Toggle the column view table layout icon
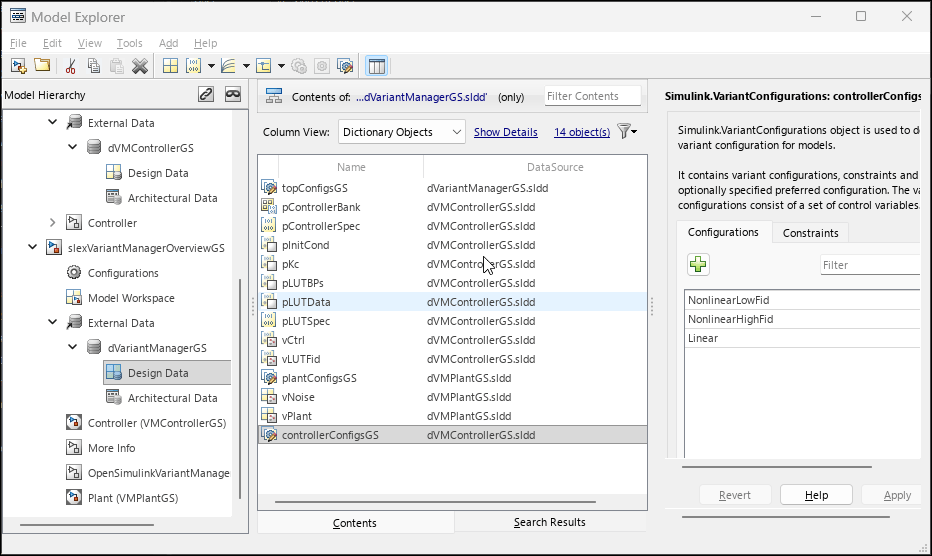This screenshot has height=556, width=932. tap(377, 66)
